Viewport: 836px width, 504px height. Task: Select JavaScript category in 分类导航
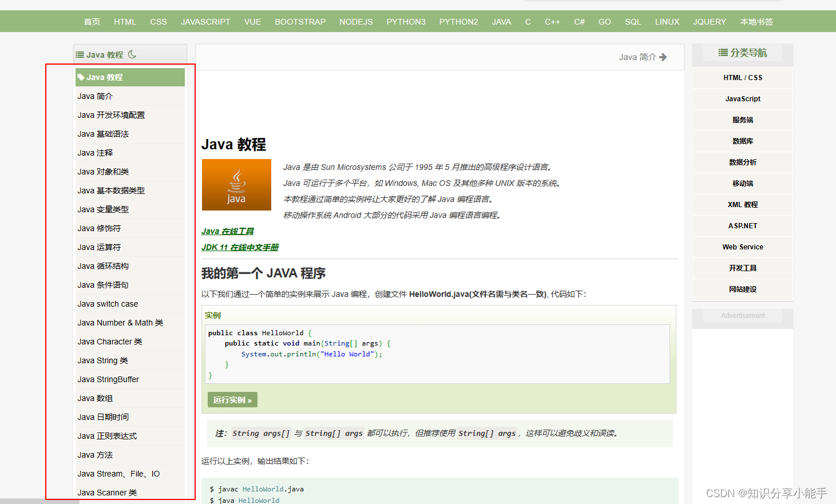[743, 99]
